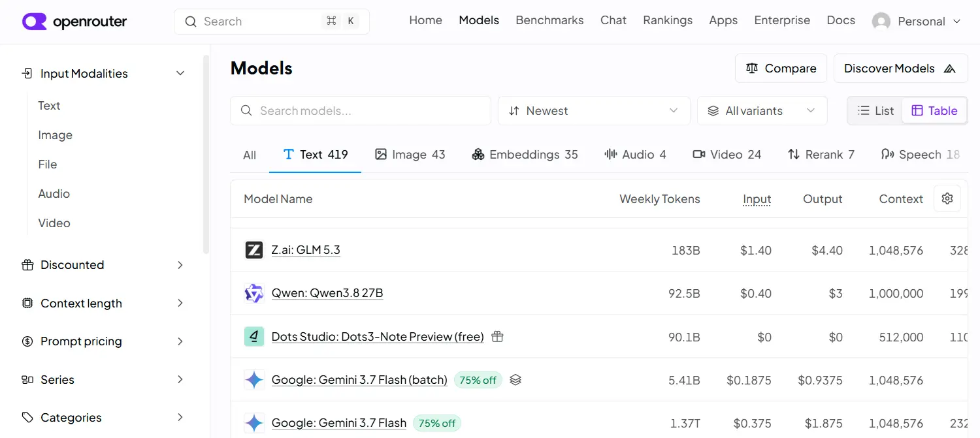Click the Prompt pricing dollar icon
Screen dimensions: 980x438
pos(27,341)
